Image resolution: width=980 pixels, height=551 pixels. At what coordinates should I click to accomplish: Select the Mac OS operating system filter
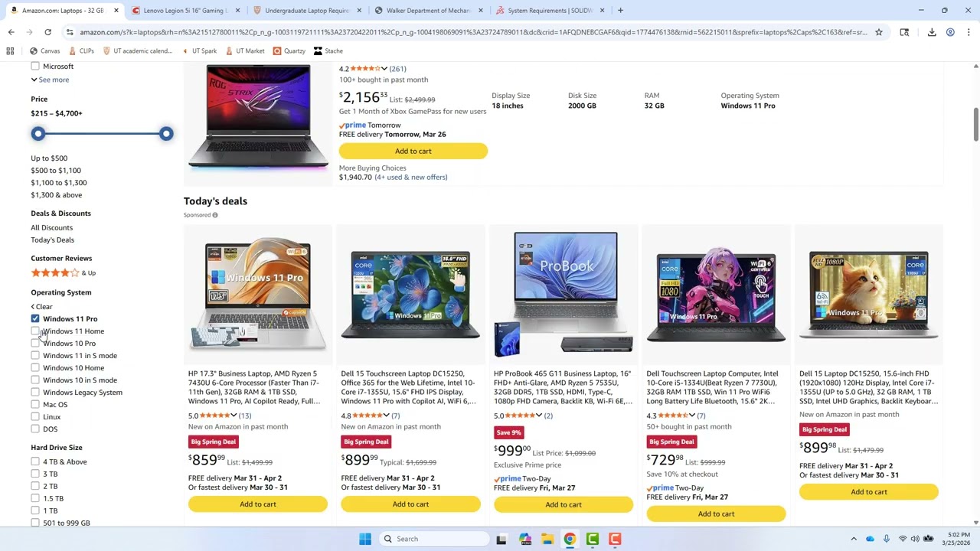(x=35, y=405)
